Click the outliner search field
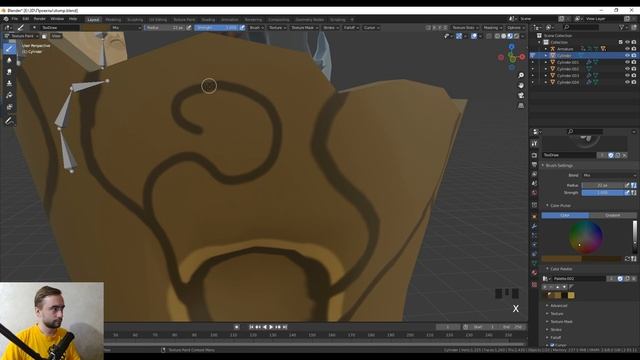640x360 pixels. click(581, 27)
